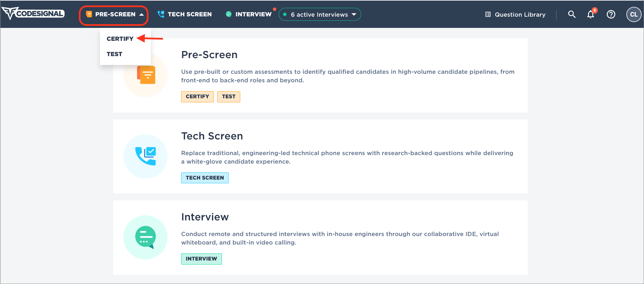Click the TECH SCREEN tag button
Viewport: 644px width, 284px height.
click(x=205, y=178)
